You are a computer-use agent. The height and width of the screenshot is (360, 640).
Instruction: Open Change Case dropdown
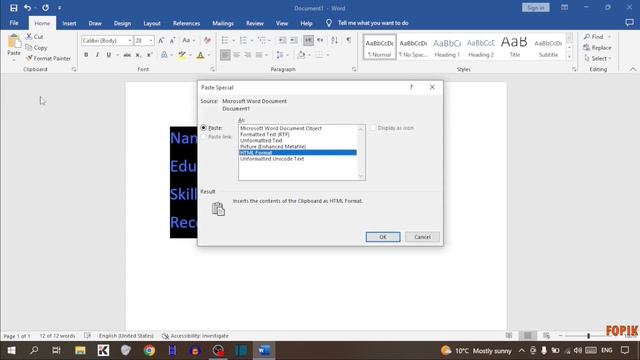pos(188,40)
